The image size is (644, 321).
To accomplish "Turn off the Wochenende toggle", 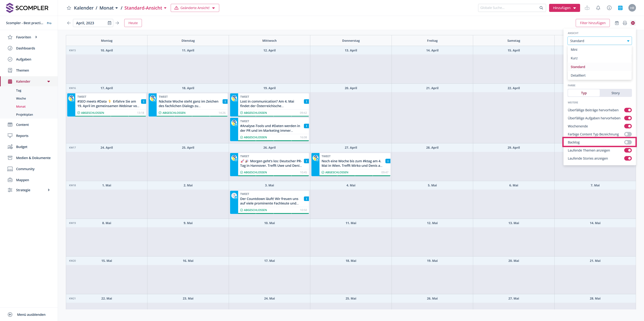I will click(628, 126).
